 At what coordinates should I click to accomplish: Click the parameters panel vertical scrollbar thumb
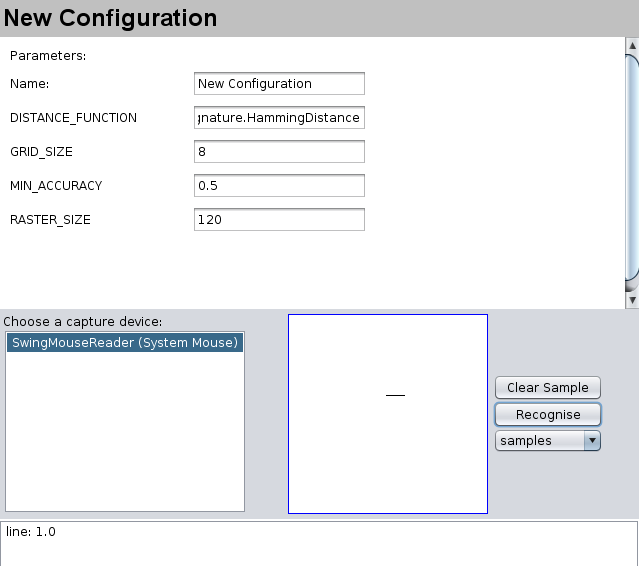[x=631, y=170]
